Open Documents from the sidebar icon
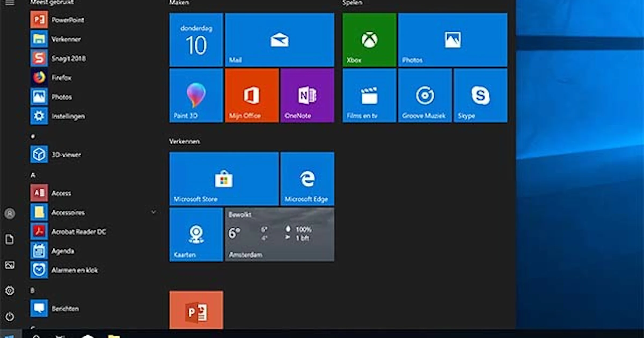Image resolution: width=644 pixels, height=338 pixels. (10, 239)
